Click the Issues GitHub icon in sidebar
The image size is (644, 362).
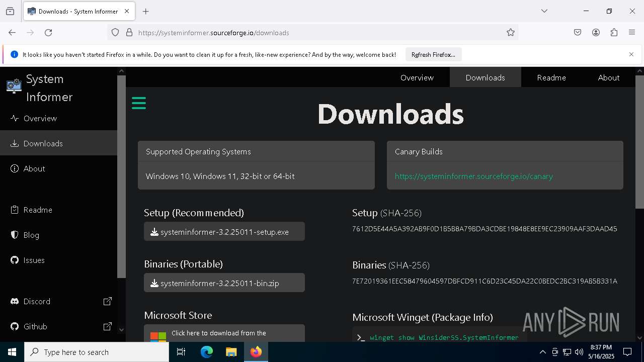pos(15,260)
